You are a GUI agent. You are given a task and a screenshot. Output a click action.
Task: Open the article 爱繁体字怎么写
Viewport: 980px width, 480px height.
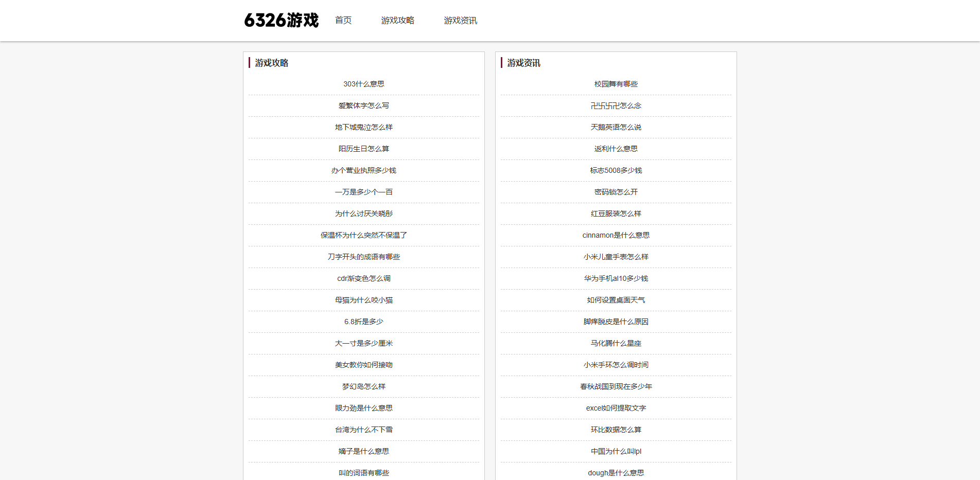[x=364, y=105]
